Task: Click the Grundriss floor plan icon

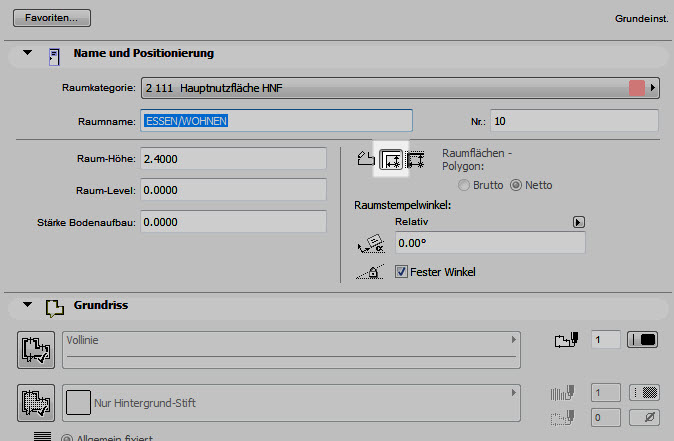Action: (x=55, y=308)
